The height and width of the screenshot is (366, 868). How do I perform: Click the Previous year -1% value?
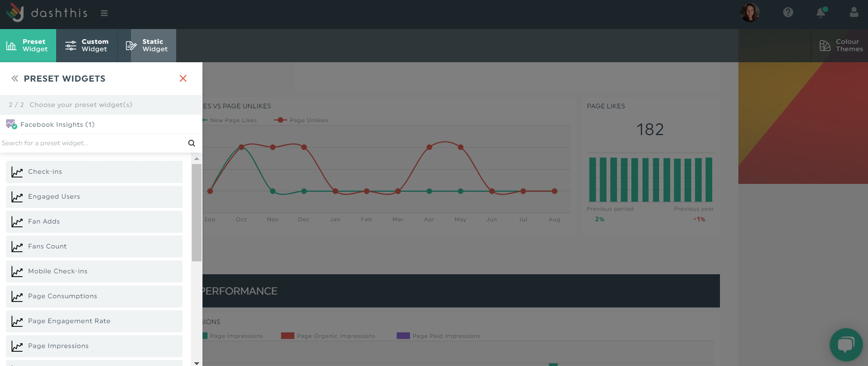point(700,219)
